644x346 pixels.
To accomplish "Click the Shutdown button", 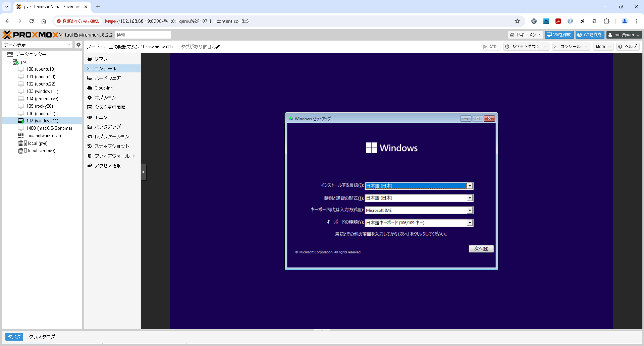I will 522,47.
